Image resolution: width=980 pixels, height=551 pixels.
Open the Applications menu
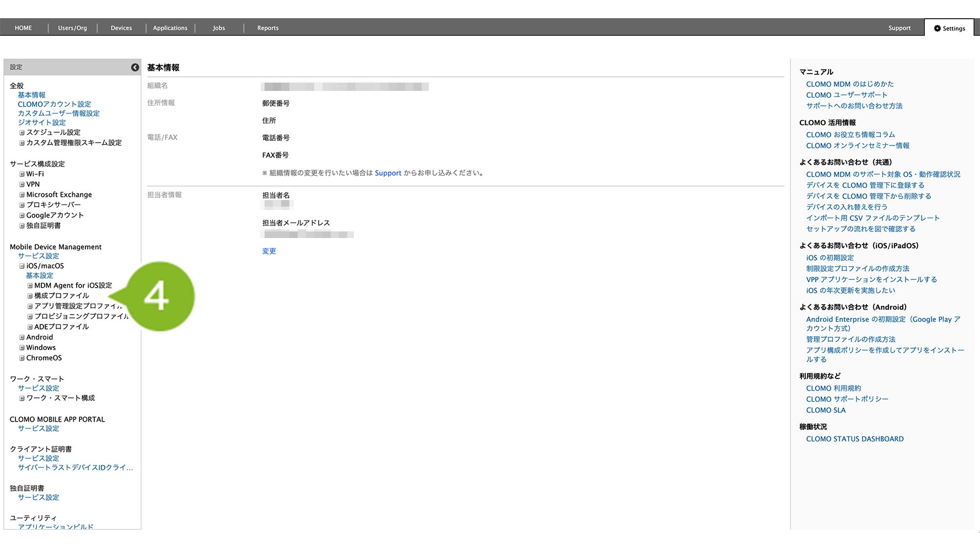point(170,28)
